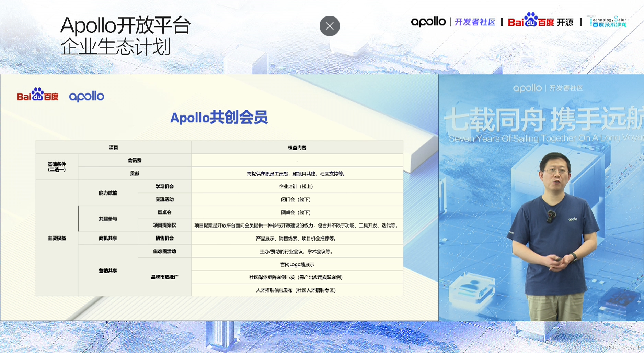
Task: Click the 共建参与 cell
Action: (x=108, y=219)
